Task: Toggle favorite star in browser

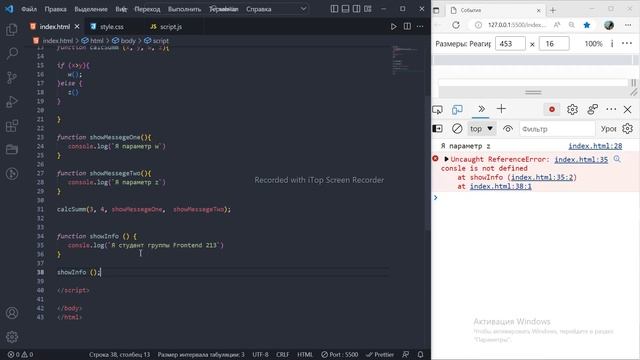Action: point(587,25)
